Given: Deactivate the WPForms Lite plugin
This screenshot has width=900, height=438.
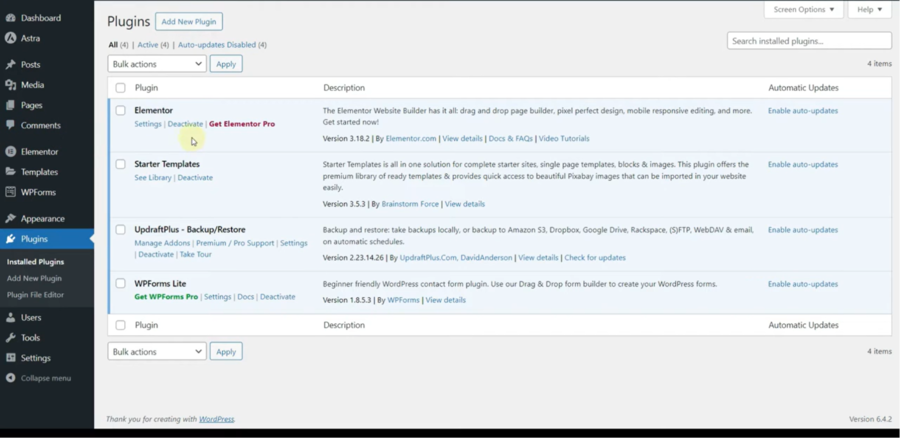Looking at the screenshot, I should click(x=278, y=297).
